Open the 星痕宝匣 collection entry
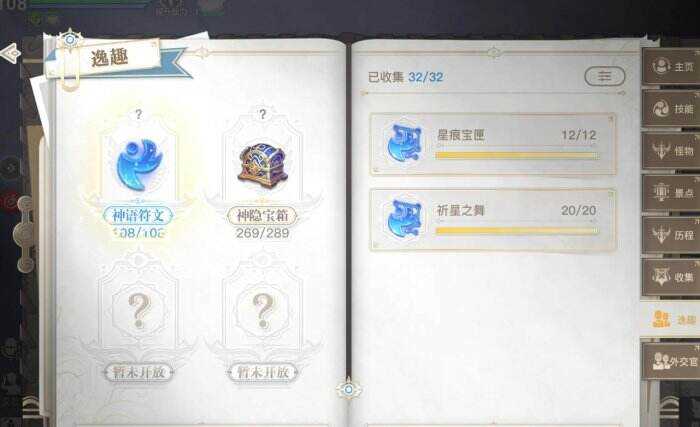Screen dimensions: 700x427 [x=493, y=144]
